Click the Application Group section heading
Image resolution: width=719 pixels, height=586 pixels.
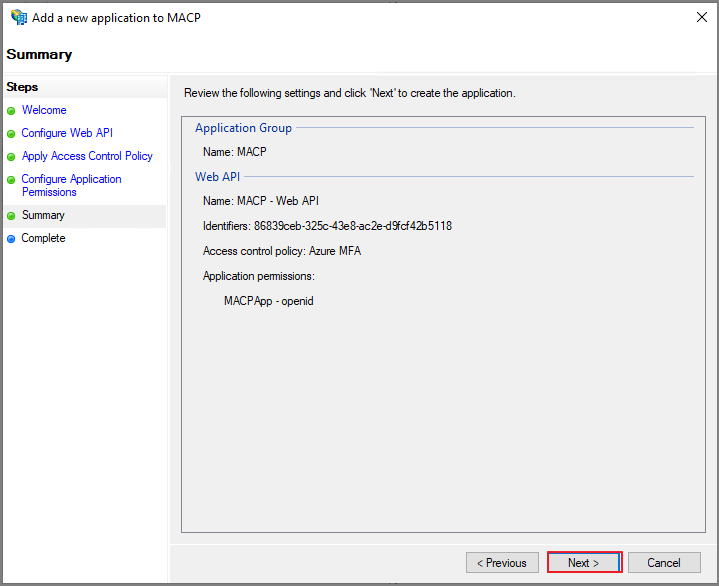click(243, 128)
